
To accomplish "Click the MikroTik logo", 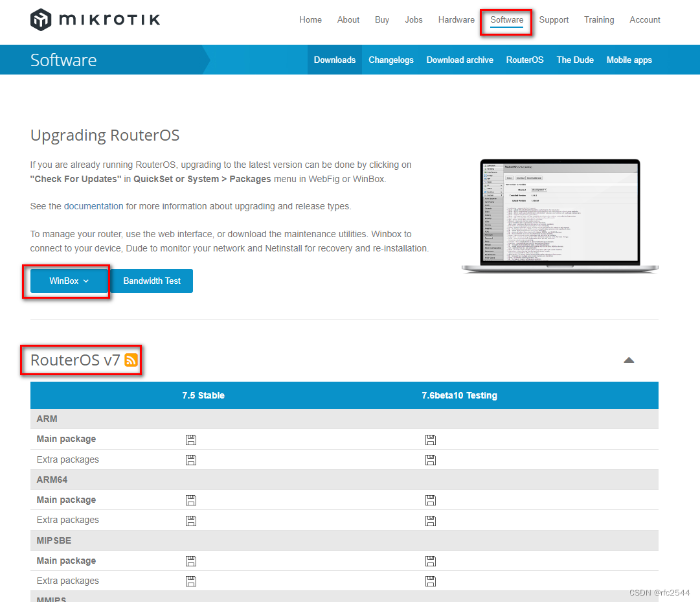I will [95, 19].
